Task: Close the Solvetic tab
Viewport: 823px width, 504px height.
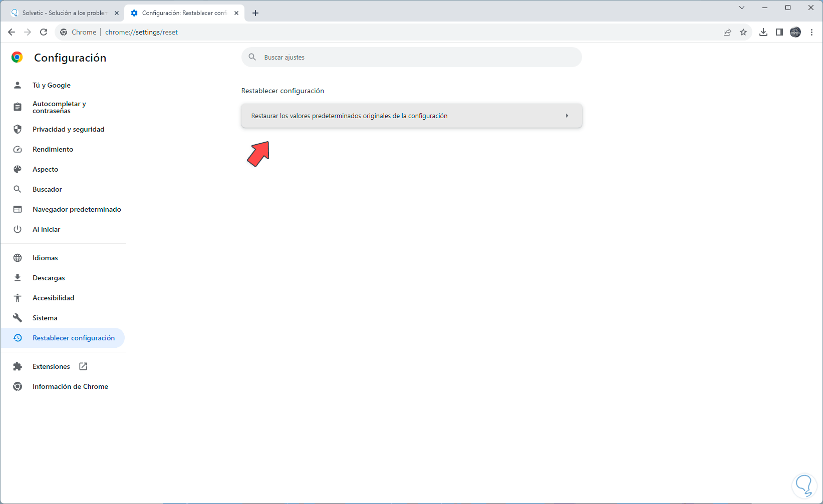Action: pos(117,13)
